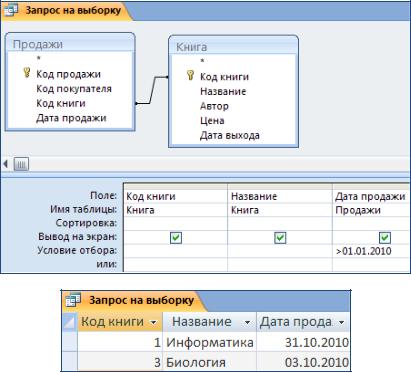Click book code 1 in the results
411x372 pixels.
pyautogui.click(x=120, y=342)
